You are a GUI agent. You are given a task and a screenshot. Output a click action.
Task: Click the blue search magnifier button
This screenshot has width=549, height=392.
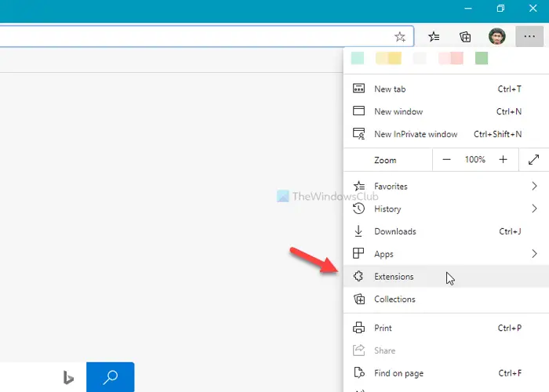[x=111, y=377]
